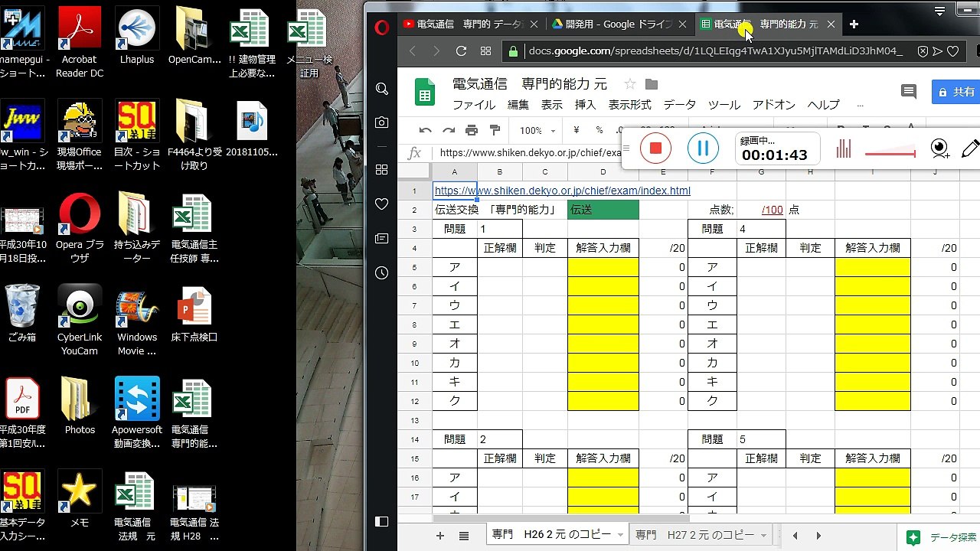
Task: Click the send to My Flow arrow
Action: point(938,51)
